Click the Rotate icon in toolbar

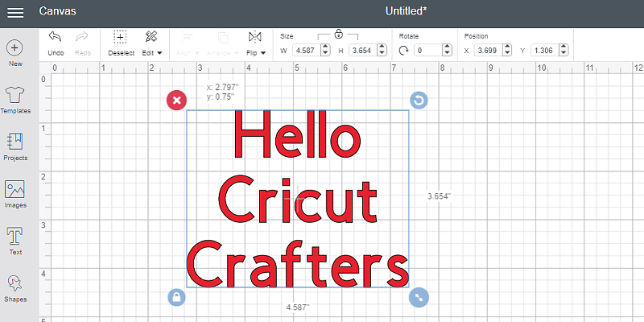point(404,51)
